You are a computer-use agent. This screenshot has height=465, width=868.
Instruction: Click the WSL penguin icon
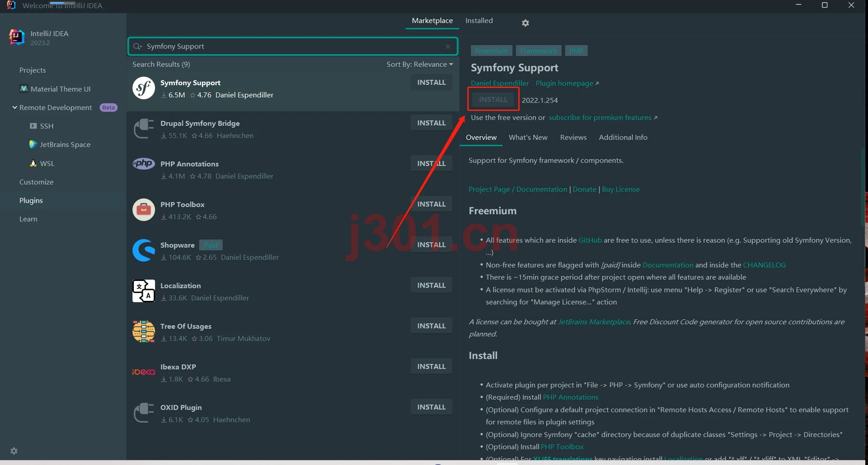(33, 163)
